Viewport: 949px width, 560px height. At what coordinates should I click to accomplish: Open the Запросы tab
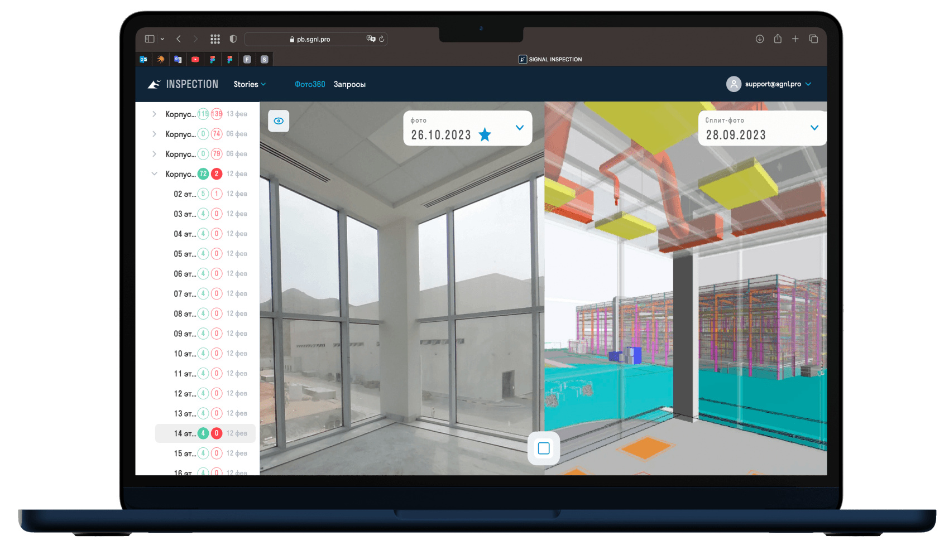(349, 84)
